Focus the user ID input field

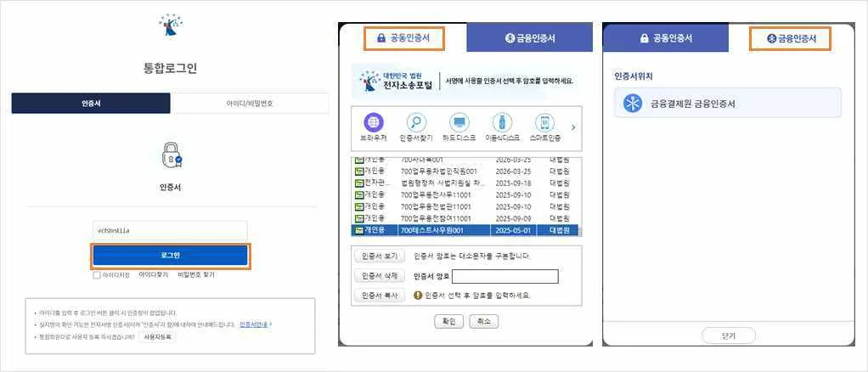[x=171, y=230]
